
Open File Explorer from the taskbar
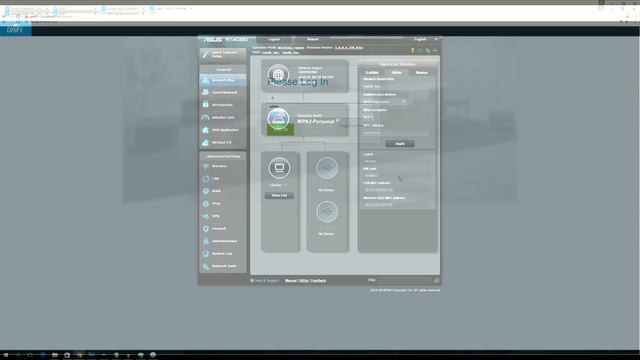click(55, 355)
